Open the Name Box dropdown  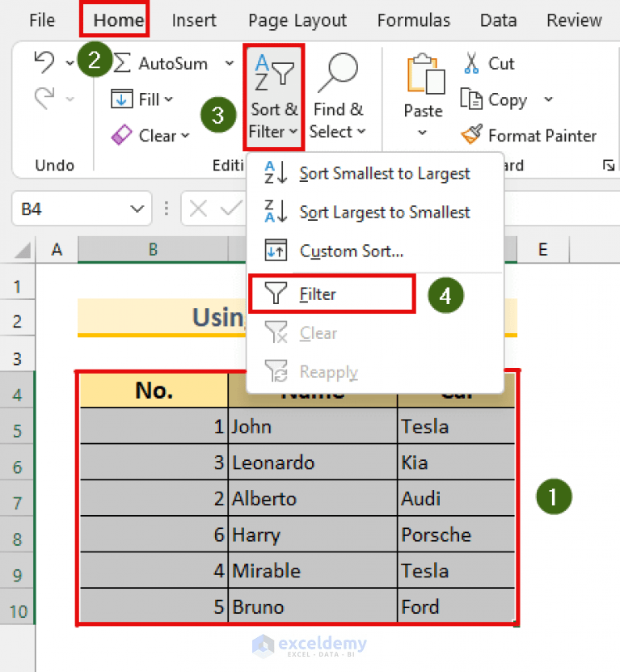pyautogui.click(x=135, y=209)
